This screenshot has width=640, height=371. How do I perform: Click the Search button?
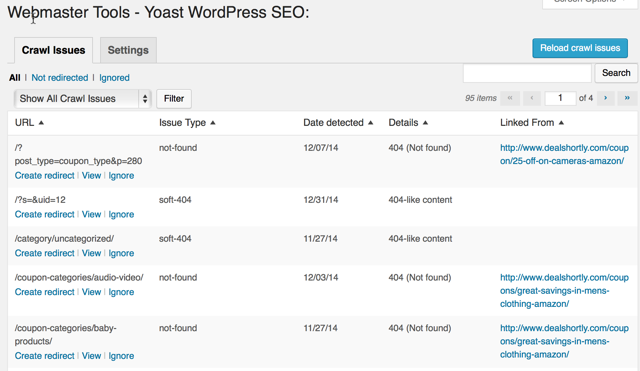(616, 73)
